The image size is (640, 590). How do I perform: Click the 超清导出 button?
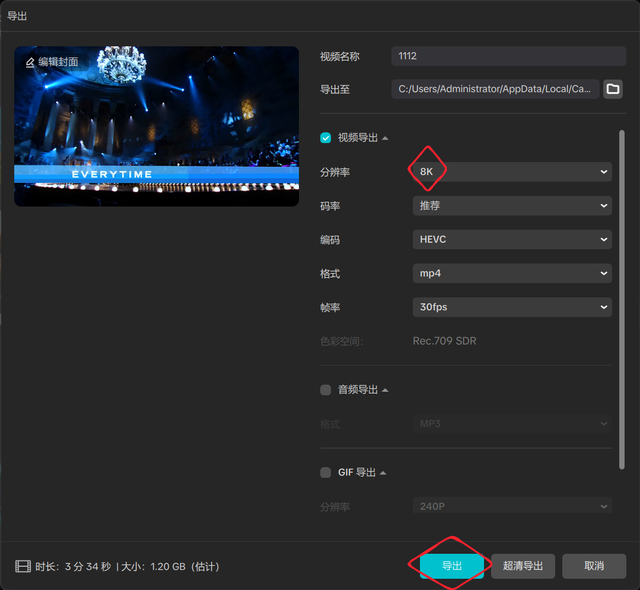pos(523,566)
